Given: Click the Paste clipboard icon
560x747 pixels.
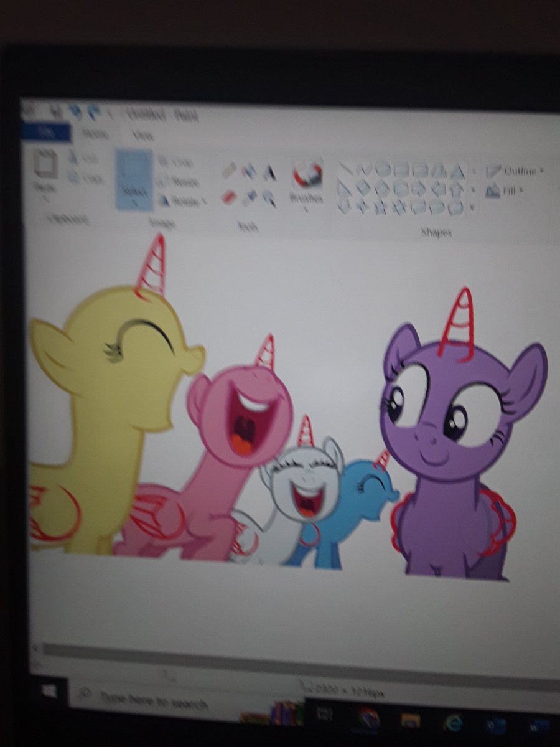Looking at the screenshot, I should tap(45, 165).
